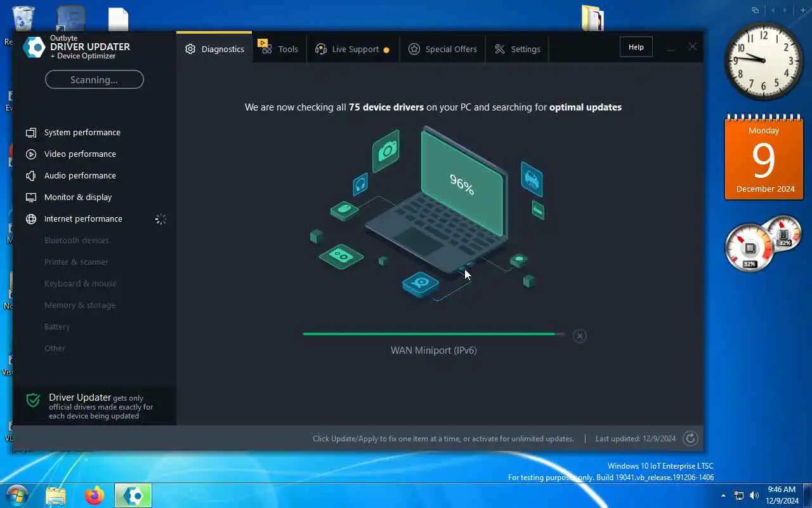
Task: Go to the Special Offers tab
Action: (442, 49)
